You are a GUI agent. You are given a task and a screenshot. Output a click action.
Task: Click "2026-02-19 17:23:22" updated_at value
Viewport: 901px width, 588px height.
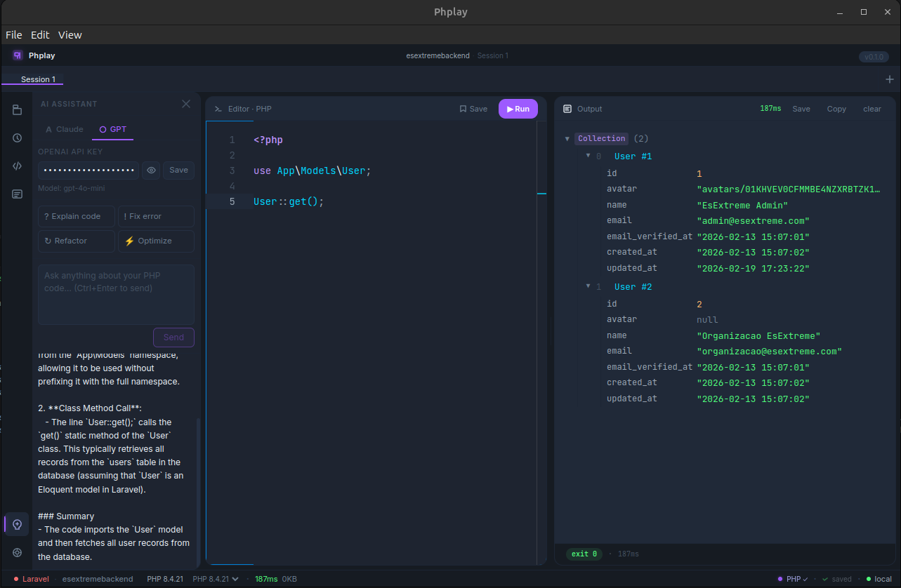pos(753,269)
